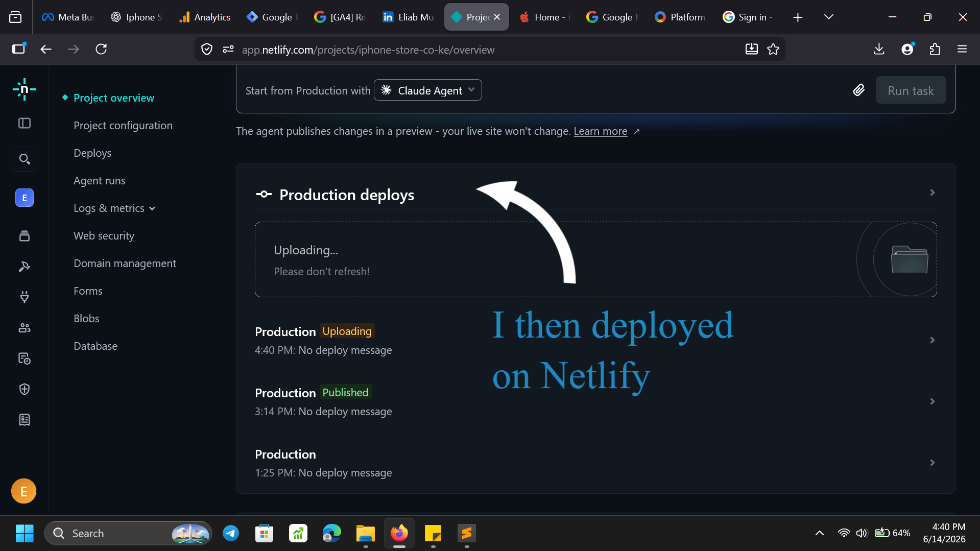Screen dimensions: 980x551
Task: Click the tracking protection shield icon
Action: (207, 50)
